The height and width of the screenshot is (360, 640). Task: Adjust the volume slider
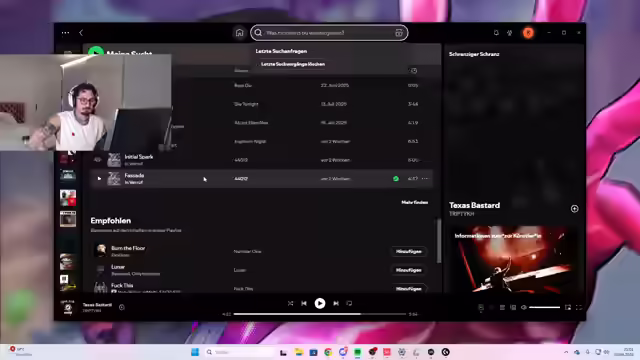coord(544,307)
